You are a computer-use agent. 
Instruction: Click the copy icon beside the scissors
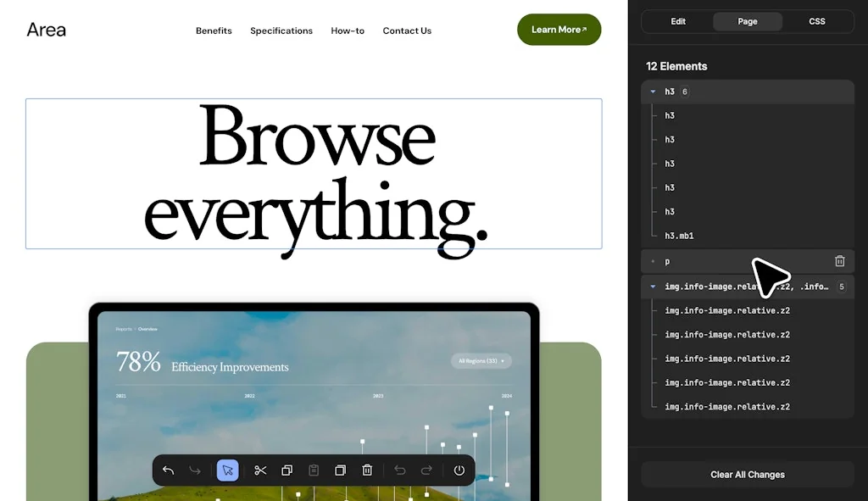click(x=287, y=470)
